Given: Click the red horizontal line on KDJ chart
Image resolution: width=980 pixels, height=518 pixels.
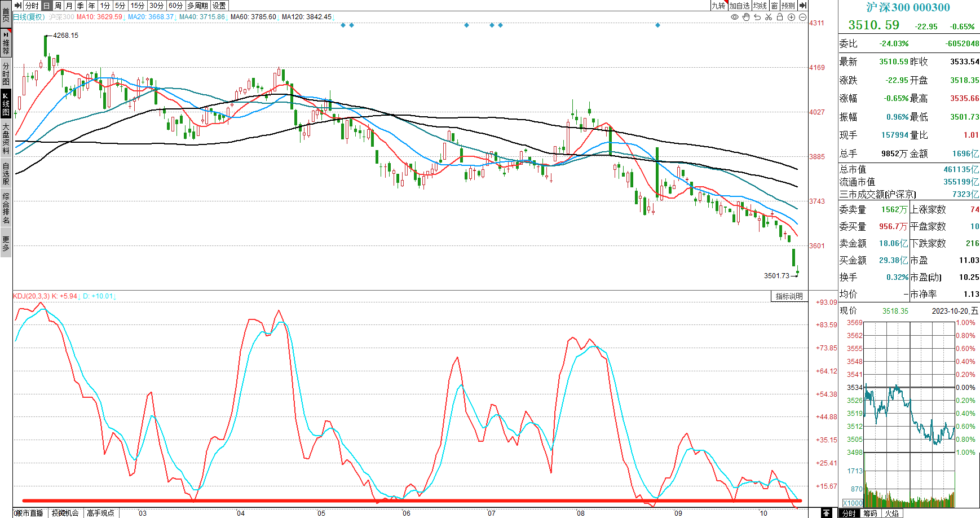Looking at the screenshot, I should coord(395,501).
